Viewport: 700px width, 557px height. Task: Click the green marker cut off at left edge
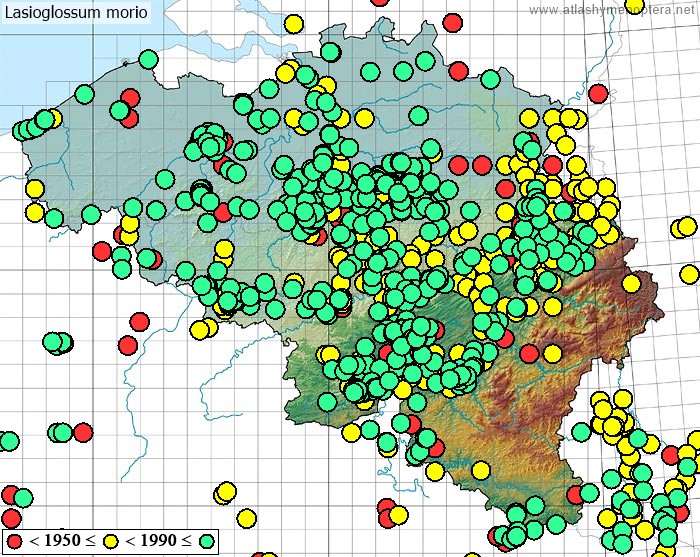(8, 441)
